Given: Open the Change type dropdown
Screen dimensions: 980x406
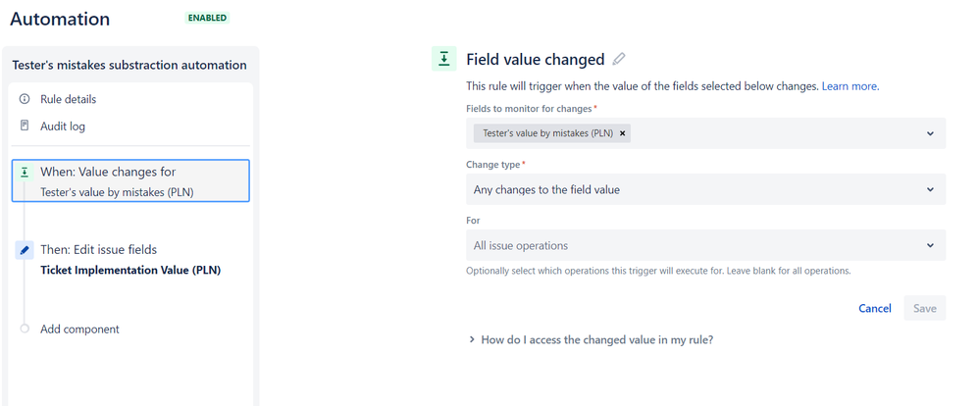Looking at the screenshot, I should click(x=705, y=189).
